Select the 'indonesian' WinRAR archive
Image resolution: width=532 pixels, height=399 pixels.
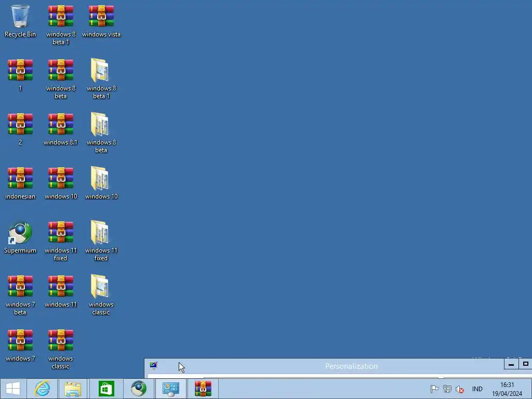[x=20, y=183]
